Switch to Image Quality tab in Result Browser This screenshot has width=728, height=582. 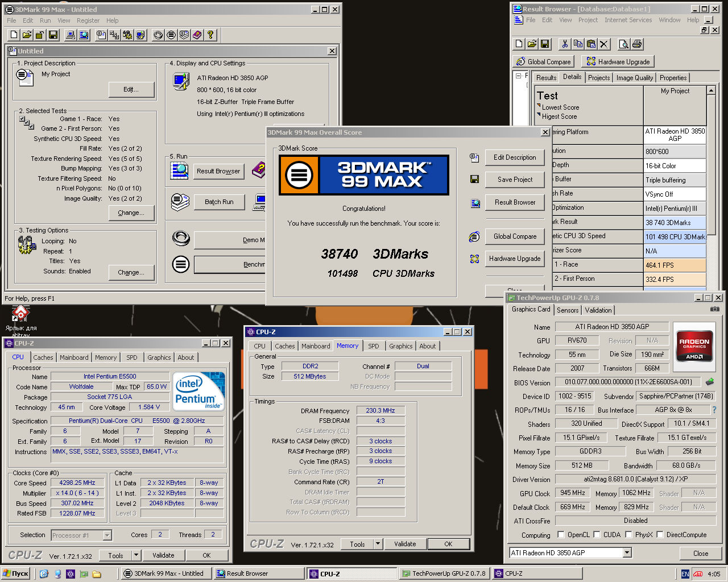tap(635, 78)
